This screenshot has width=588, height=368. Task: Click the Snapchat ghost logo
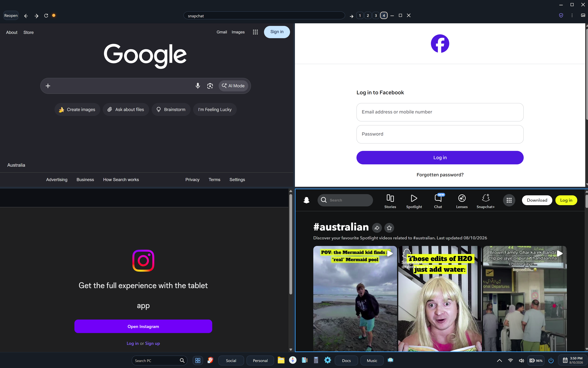[x=306, y=200]
